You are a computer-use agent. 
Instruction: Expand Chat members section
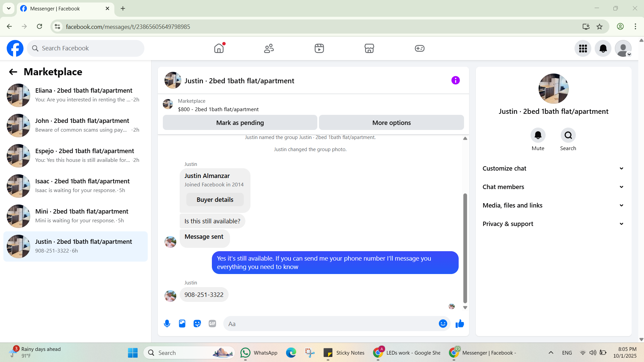click(553, 187)
